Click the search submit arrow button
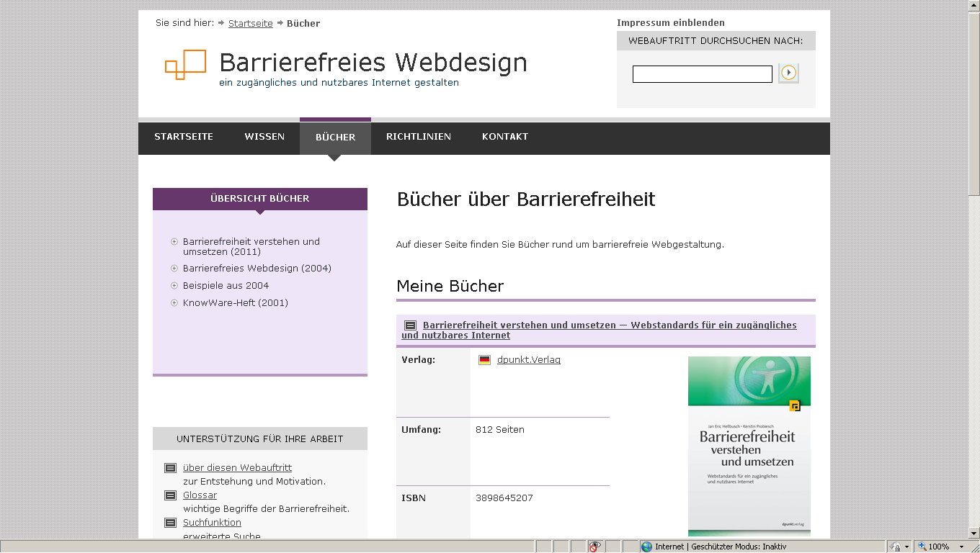Image resolution: width=980 pixels, height=553 pixels. [788, 73]
